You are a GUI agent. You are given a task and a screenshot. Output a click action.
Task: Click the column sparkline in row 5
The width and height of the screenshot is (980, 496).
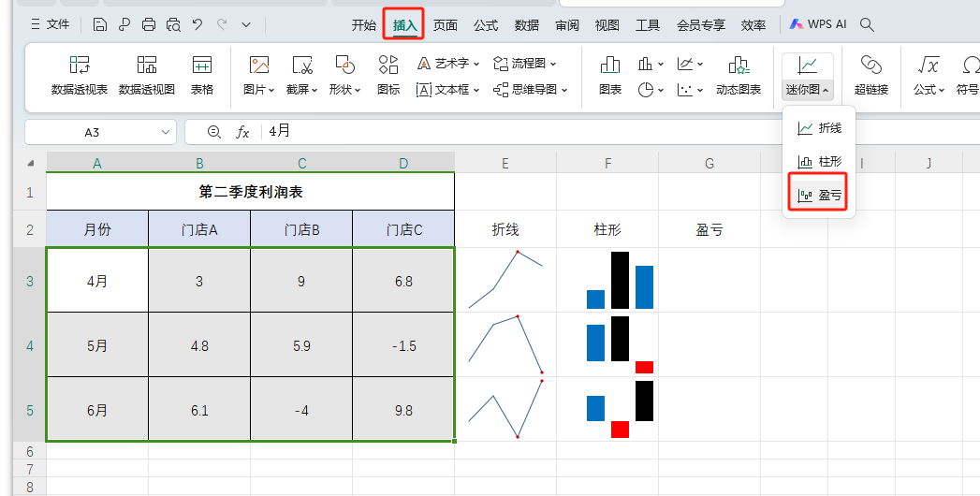(620, 409)
